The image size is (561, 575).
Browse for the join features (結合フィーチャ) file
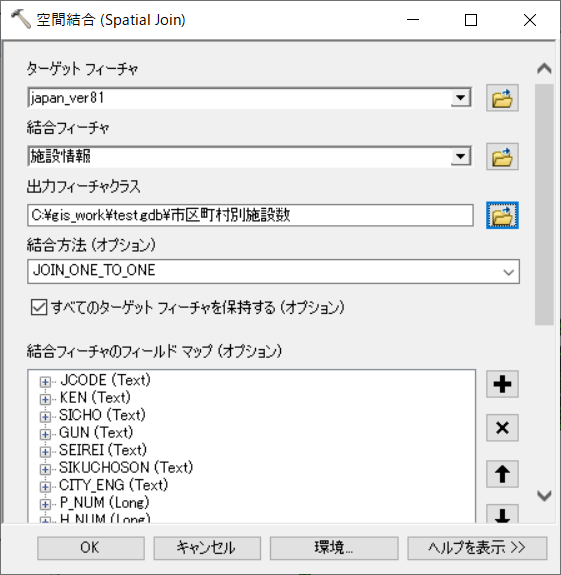(x=502, y=157)
